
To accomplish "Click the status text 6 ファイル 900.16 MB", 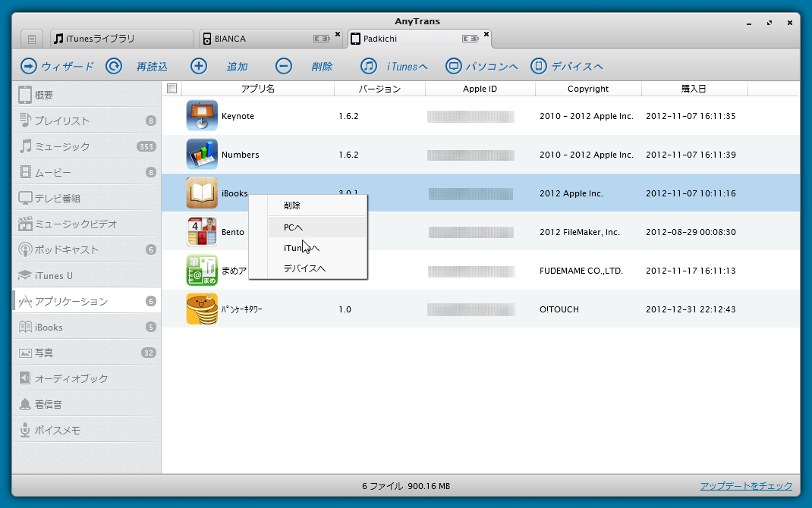I will 406,486.
